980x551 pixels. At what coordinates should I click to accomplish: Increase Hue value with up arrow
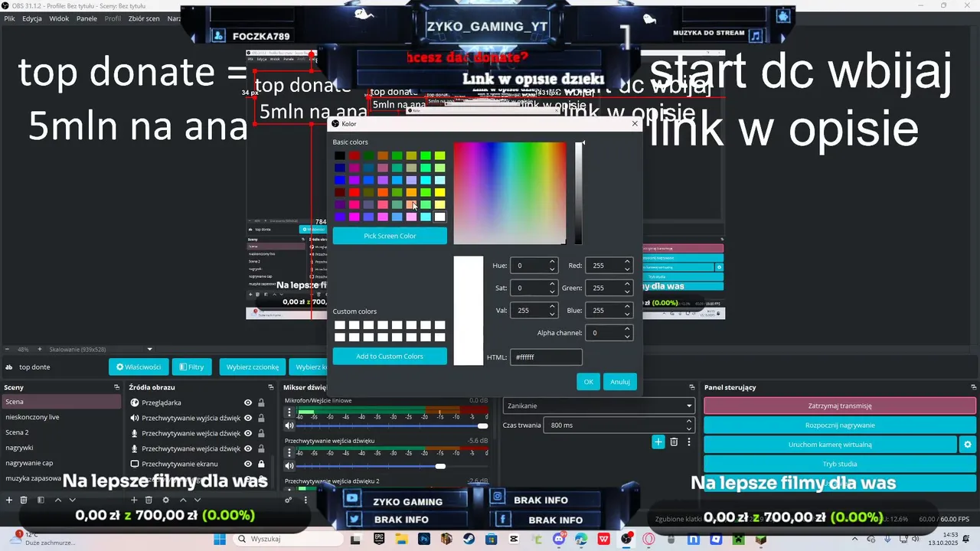point(552,262)
